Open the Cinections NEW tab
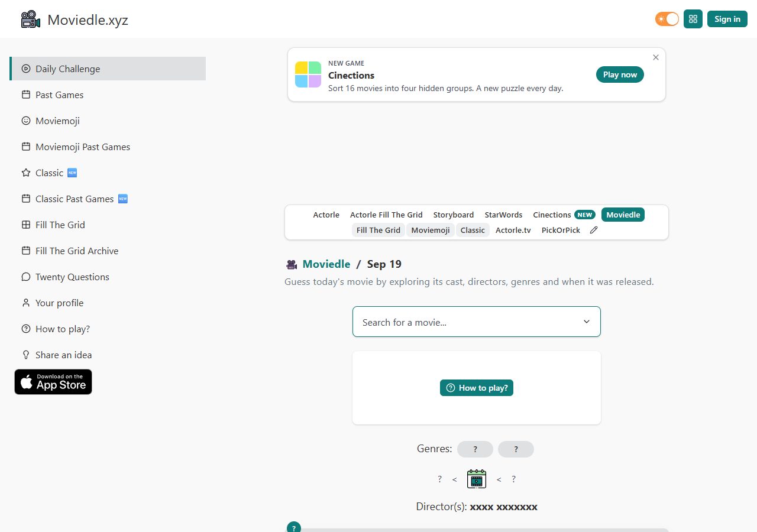This screenshot has height=532, width=757. (x=564, y=215)
